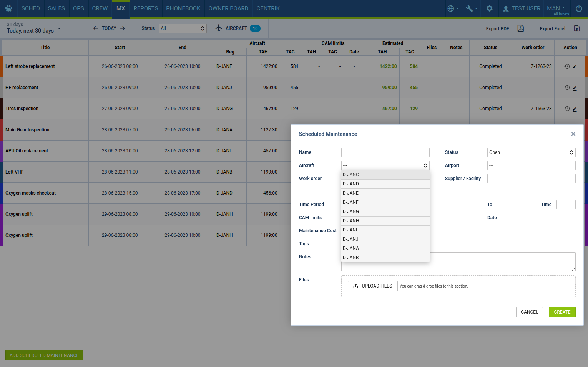The width and height of the screenshot is (588, 367).
Task: Click the UPLOAD FILES button
Action: 372,286
